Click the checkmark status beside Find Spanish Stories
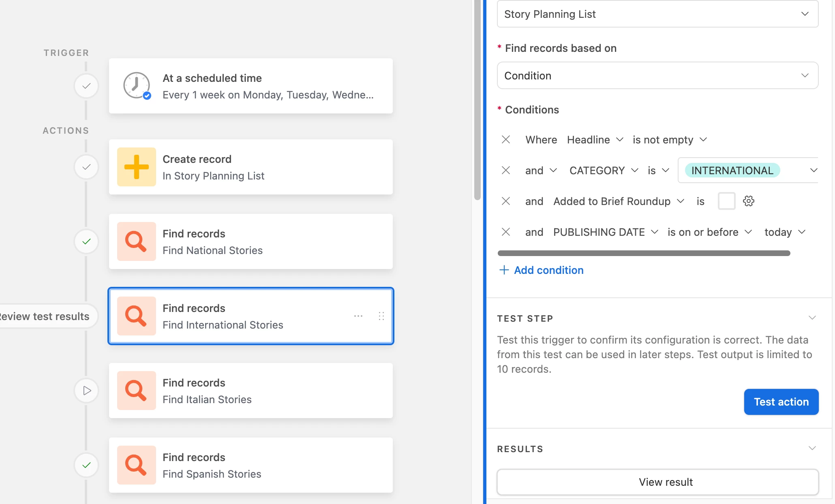This screenshot has width=835, height=504. pyautogui.click(x=86, y=465)
